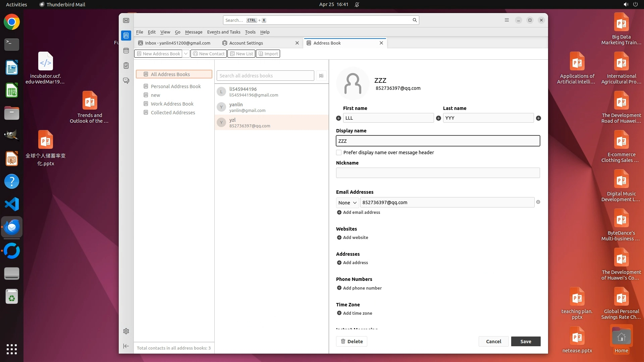Toggle system Do Not Disturb bell icon
The image size is (644, 362).
tap(357, 5)
